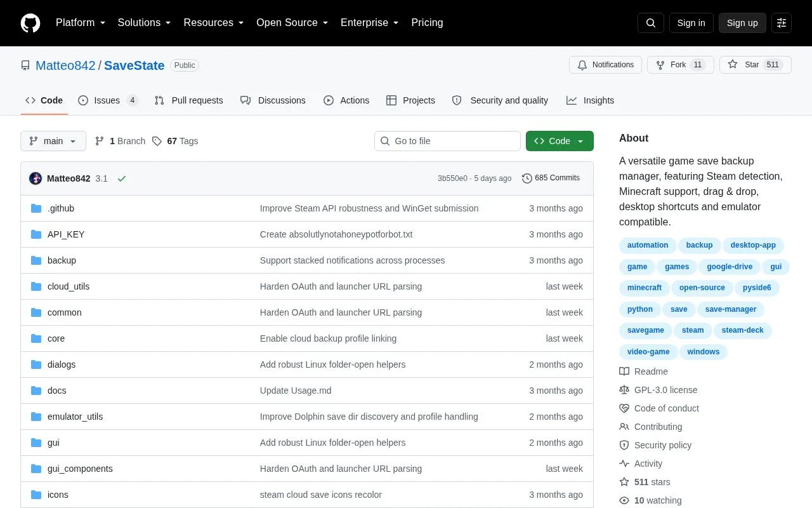Select the Insights tab
The width and height of the screenshot is (812, 508).
click(590, 100)
